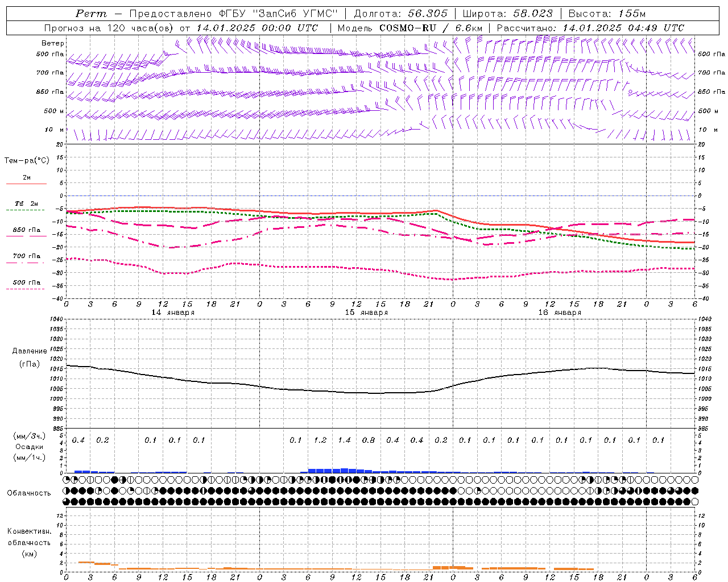Screen dimensions: 728x582
Task: Click the "15 января" date label
Action: coord(366,313)
